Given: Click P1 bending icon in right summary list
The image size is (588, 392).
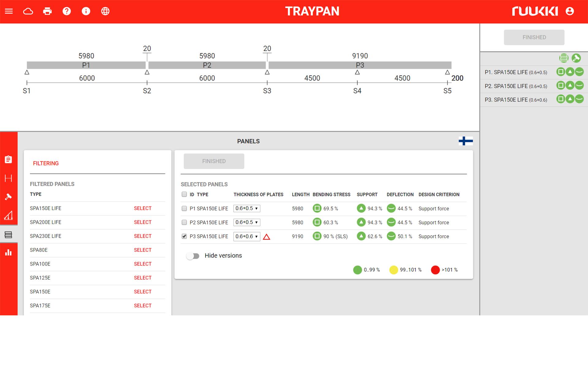Looking at the screenshot, I should [x=561, y=72].
